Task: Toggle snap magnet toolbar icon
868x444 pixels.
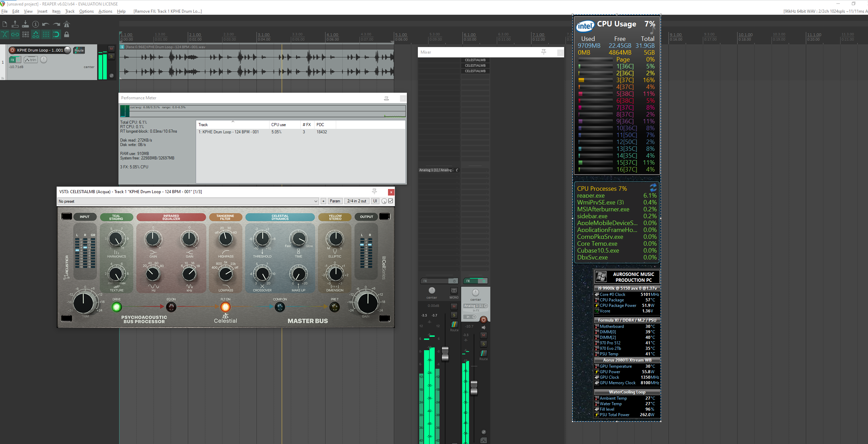Action: click(x=56, y=34)
